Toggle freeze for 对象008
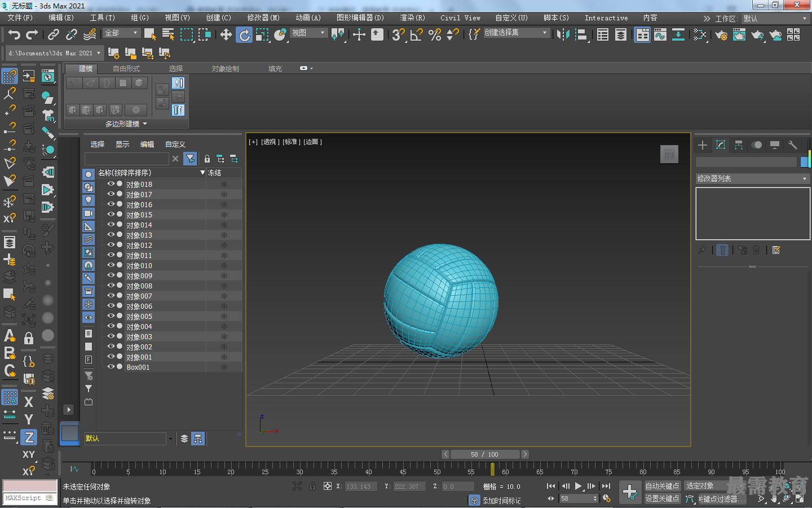Viewport: 812px width, 508px height. point(224,286)
